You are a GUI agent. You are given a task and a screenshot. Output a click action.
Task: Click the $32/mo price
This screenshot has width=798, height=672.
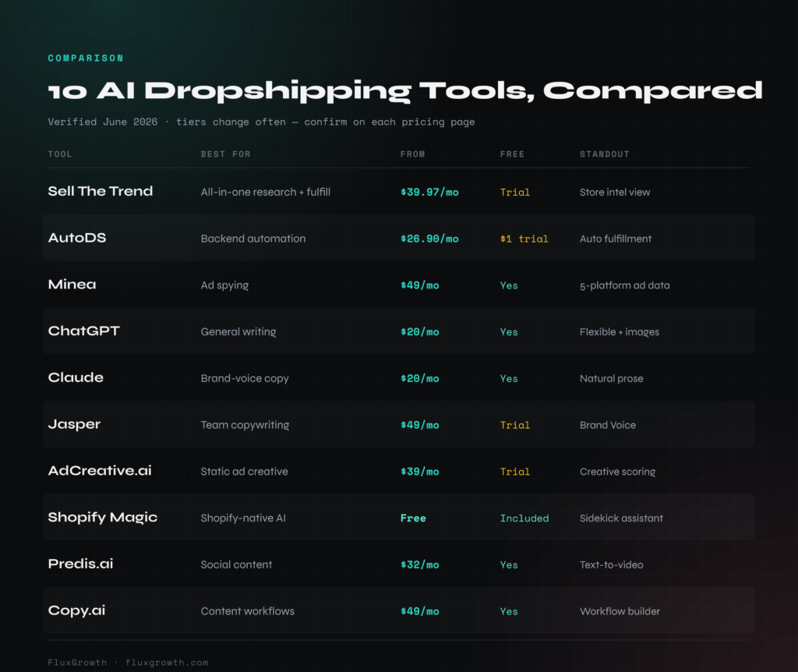pos(420,565)
